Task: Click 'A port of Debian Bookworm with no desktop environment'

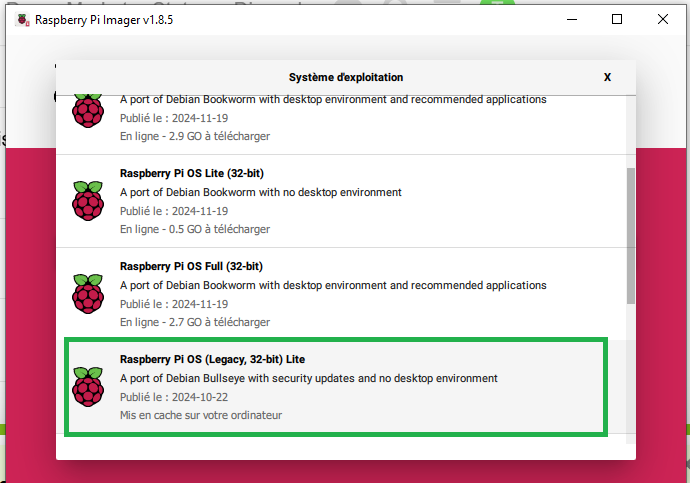Action: (261, 193)
